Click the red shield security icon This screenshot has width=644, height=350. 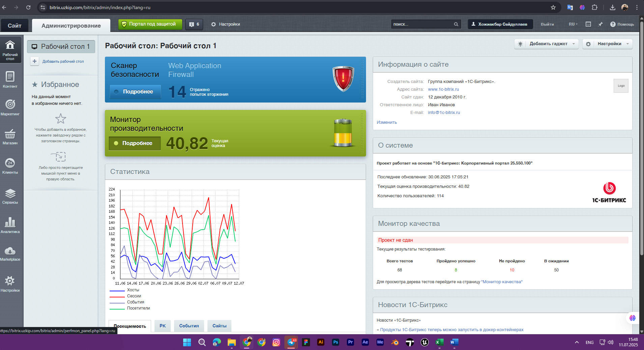tap(343, 79)
